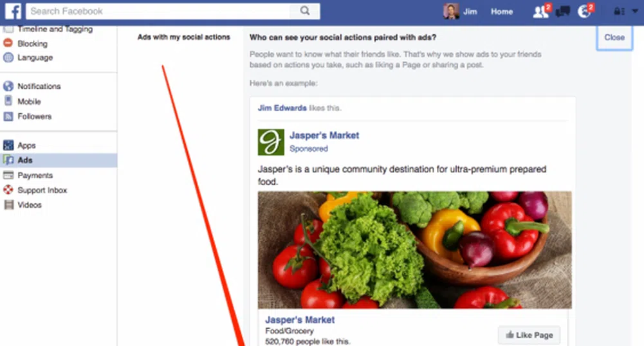644x346 pixels.
Task: Open the notifications globe icon
Action: 584,12
